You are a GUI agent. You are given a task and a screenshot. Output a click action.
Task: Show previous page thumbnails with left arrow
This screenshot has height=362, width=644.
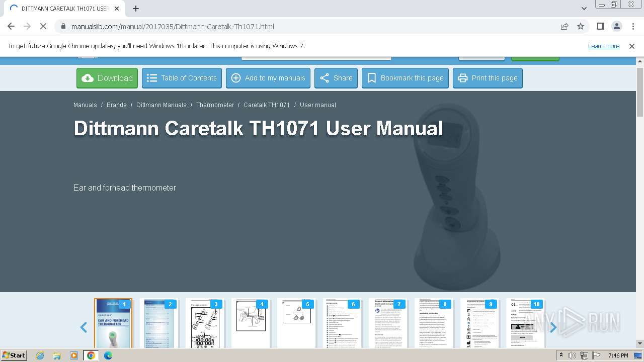(x=84, y=328)
